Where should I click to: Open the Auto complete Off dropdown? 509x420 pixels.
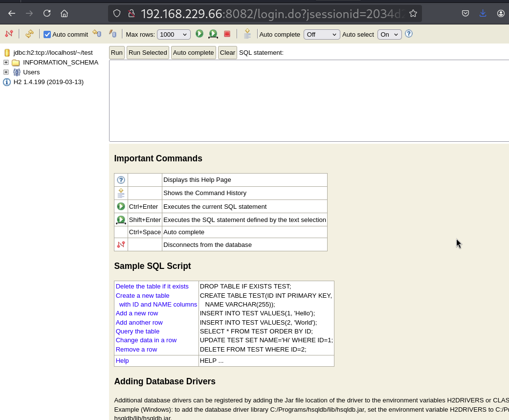point(322,34)
